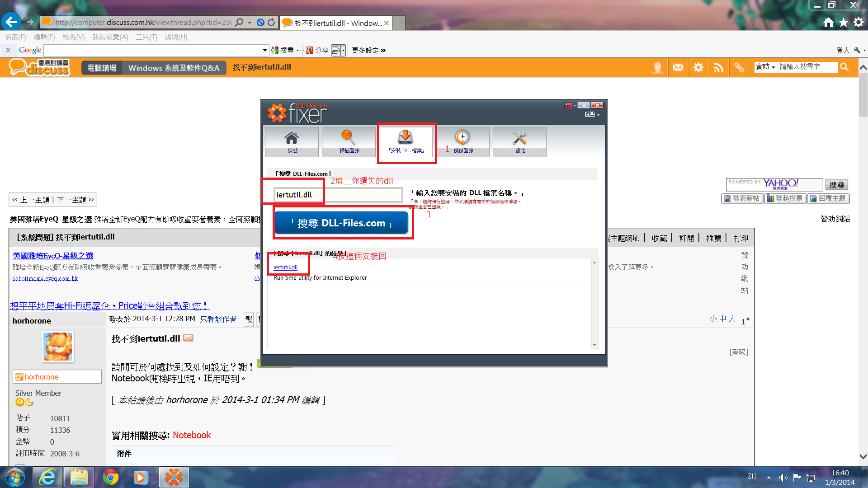The image size is (868, 488).
Task: Click the Google toolbar search input field
Action: point(153,50)
